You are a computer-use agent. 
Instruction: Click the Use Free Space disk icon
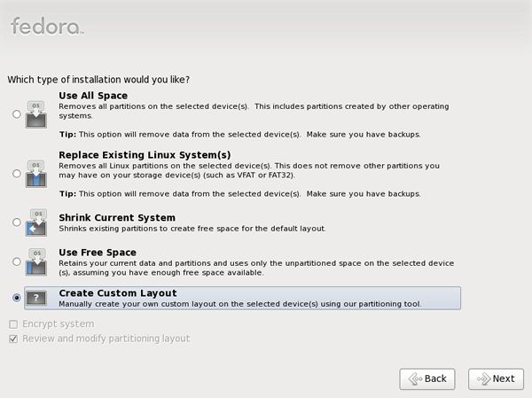(x=36, y=262)
